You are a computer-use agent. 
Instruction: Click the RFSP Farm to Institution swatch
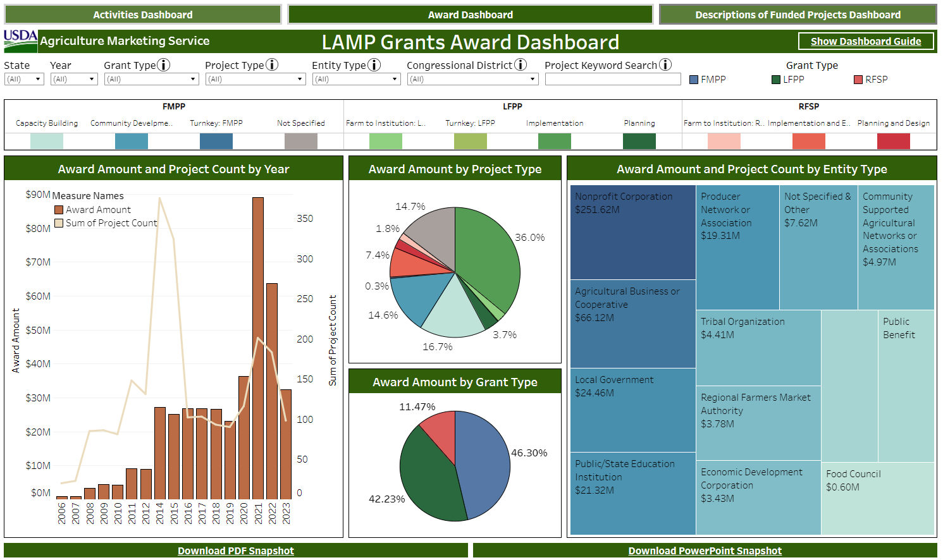pyautogui.click(x=724, y=141)
